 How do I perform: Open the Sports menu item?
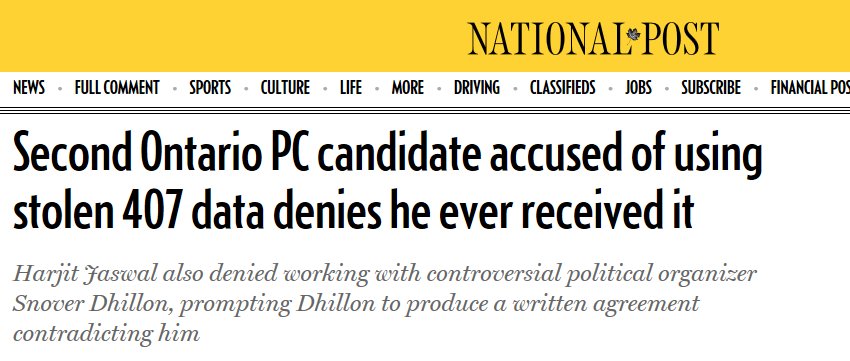point(210,88)
